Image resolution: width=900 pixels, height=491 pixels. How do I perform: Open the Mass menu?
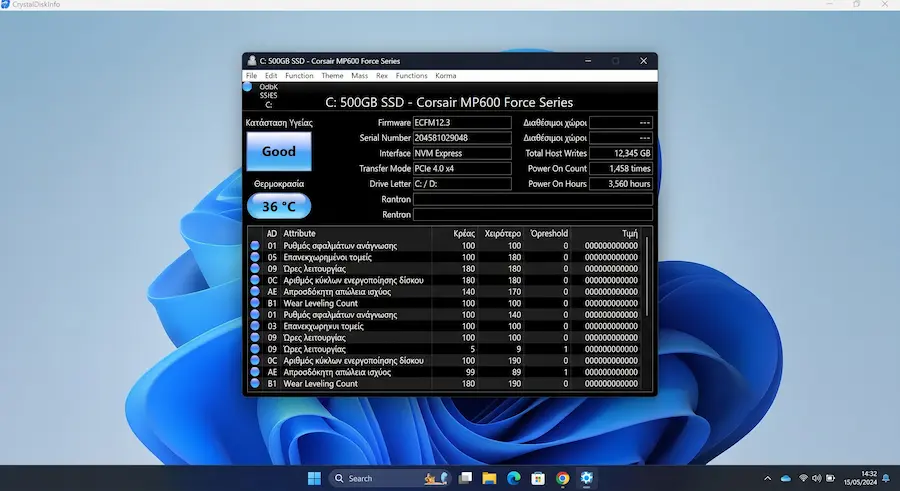(359, 76)
